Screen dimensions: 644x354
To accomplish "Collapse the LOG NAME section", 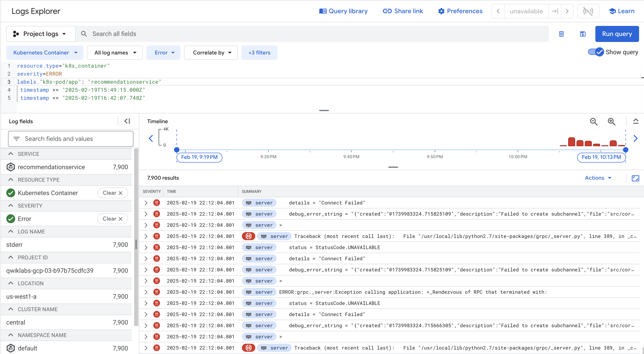I will coord(10,231).
